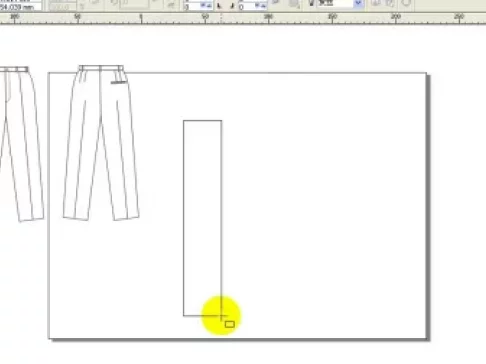Select the trousers drawing with back pocket
This screenshot has width=486, height=364.
[x=101, y=143]
